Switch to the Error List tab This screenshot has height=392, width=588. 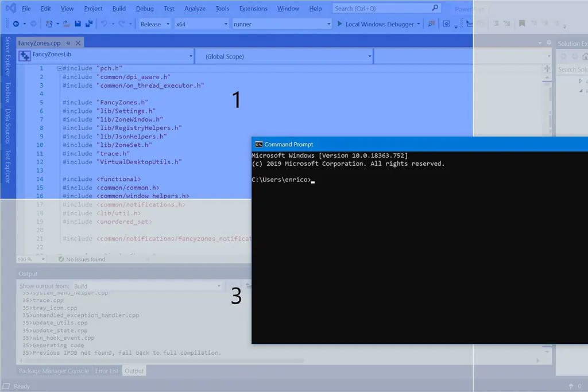(x=107, y=371)
